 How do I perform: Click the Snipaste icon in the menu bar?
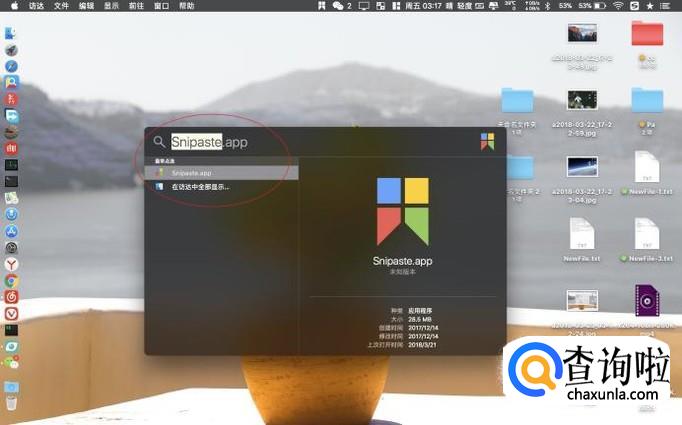(321, 6)
